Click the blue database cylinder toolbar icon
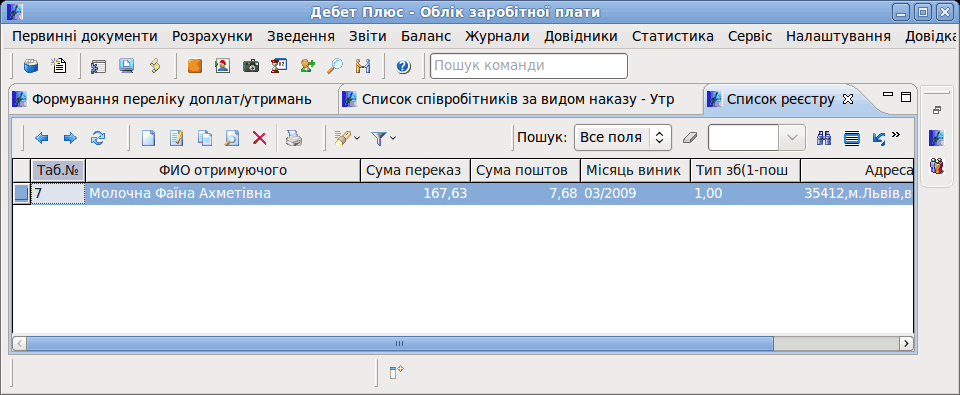 [x=31, y=66]
